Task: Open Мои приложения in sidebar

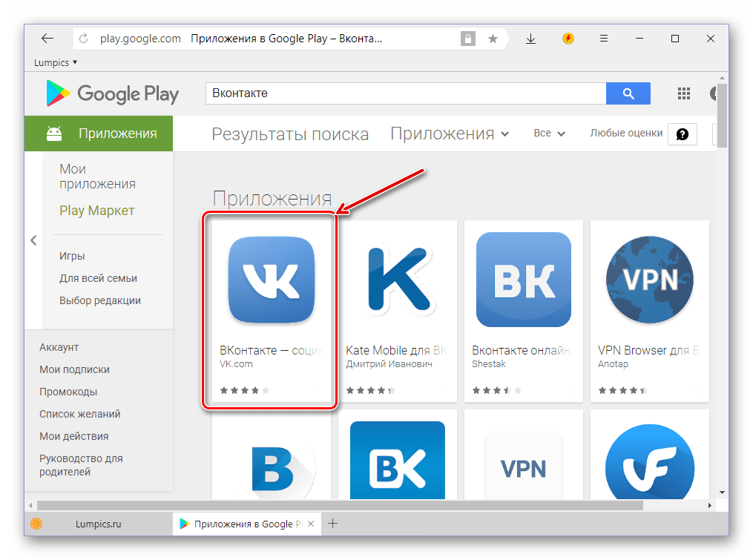Action: coord(97,177)
